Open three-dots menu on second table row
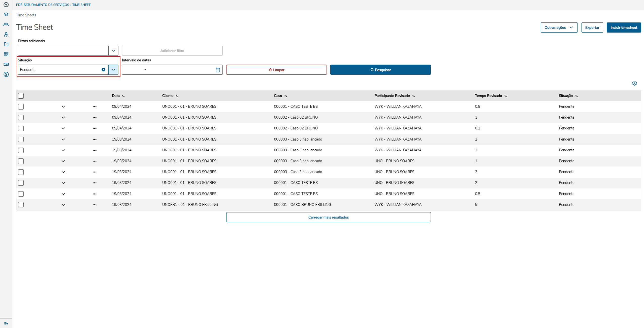 pos(94,118)
